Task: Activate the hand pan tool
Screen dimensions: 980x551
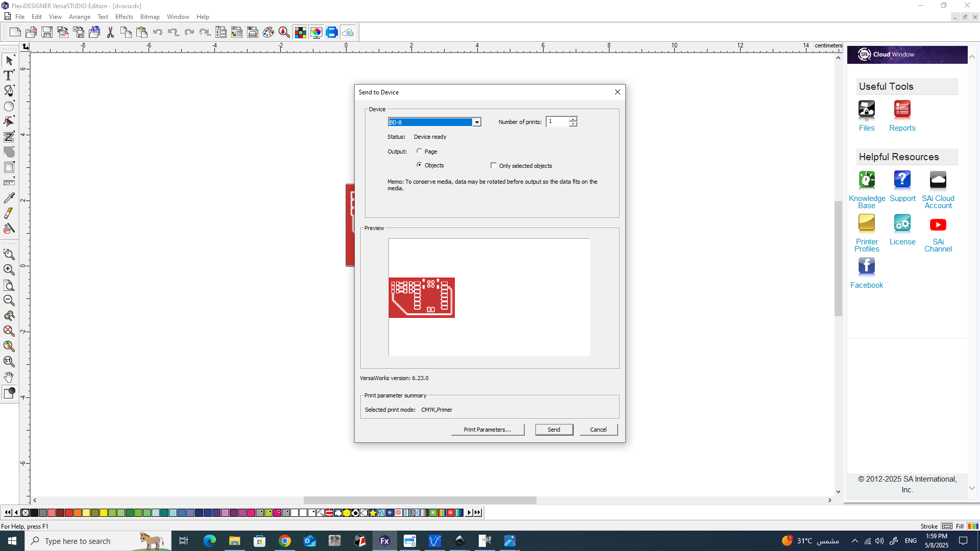Action: pyautogui.click(x=9, y=377)
